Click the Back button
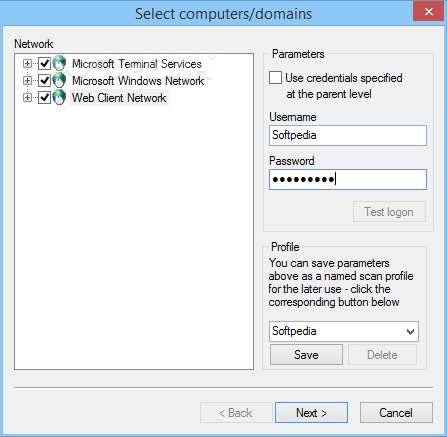Viewport: 447px width, 437px height. pyautogui.click(x=236, y=413)
